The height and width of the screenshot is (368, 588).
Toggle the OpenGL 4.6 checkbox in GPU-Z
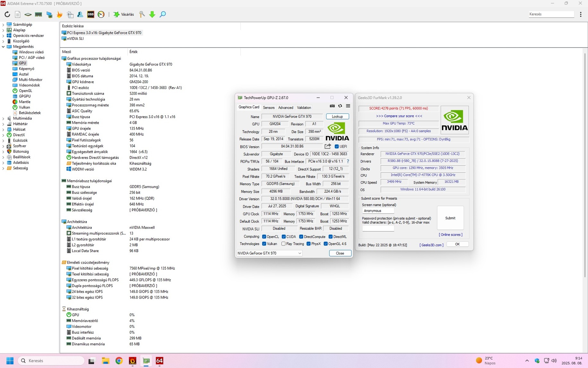[x=325, y=244]
